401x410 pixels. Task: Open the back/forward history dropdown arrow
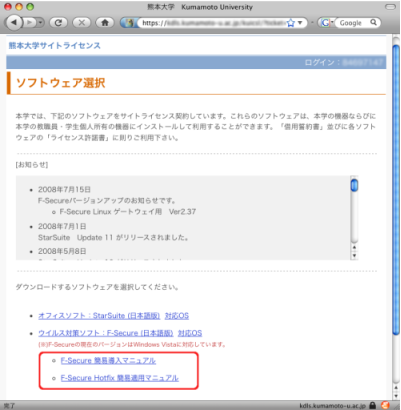40,23
